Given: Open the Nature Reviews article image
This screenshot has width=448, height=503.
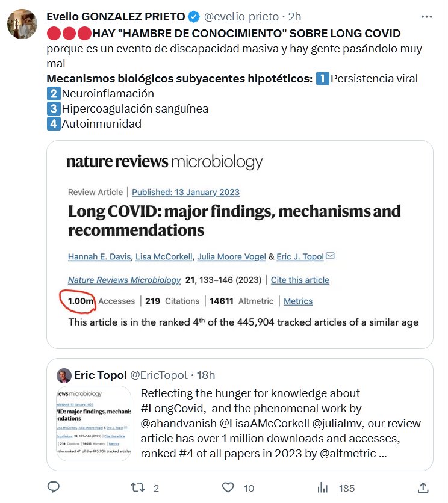Looking at the screenshot, I should pos(240,244).
